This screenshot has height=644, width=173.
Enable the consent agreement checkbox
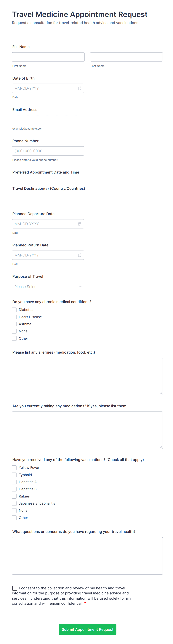pyautogui.click(x=15, y=588)
